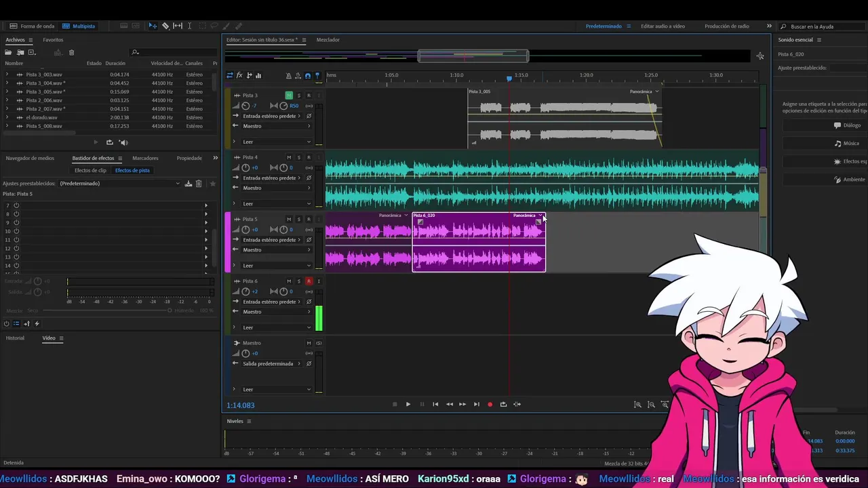
Task: Toggle power for effect slot 7
Action: pyautogui.click(x=16, y=205)
